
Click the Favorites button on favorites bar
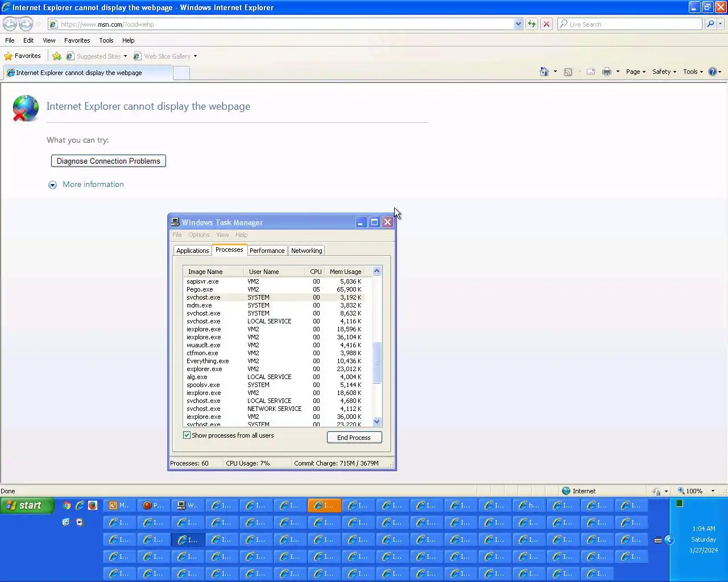22,56
